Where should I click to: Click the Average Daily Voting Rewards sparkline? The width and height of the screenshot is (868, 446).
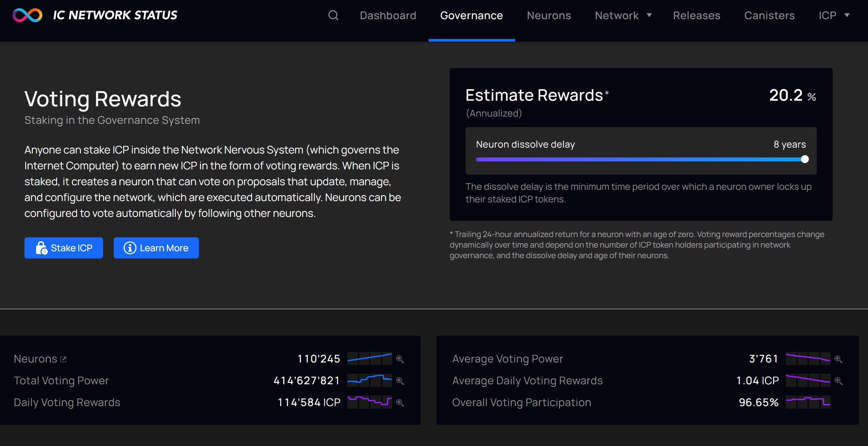pos(808,380)
